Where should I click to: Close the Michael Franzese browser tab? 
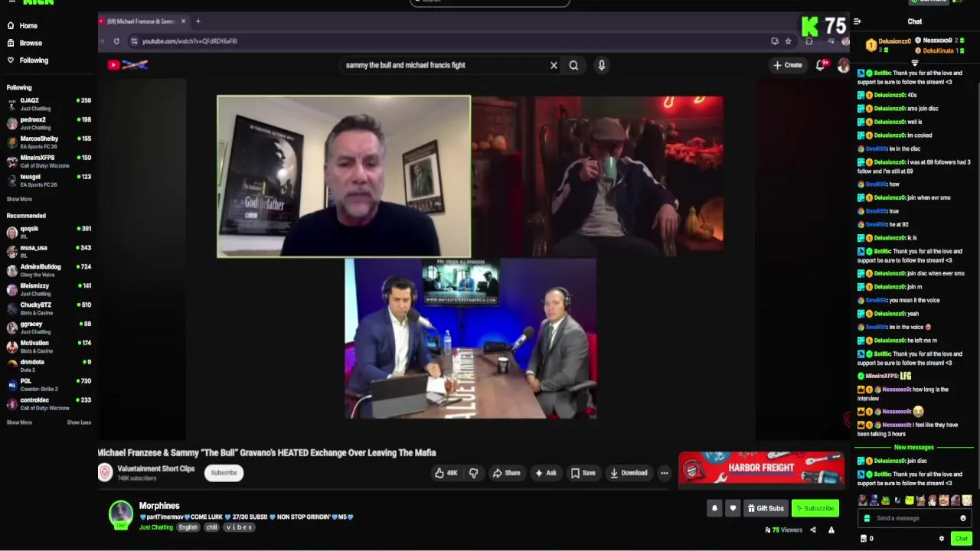(x=183, y=21)
